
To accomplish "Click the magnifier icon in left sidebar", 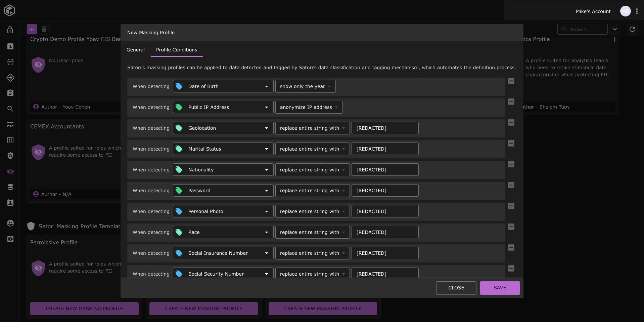I will (10, 109).
